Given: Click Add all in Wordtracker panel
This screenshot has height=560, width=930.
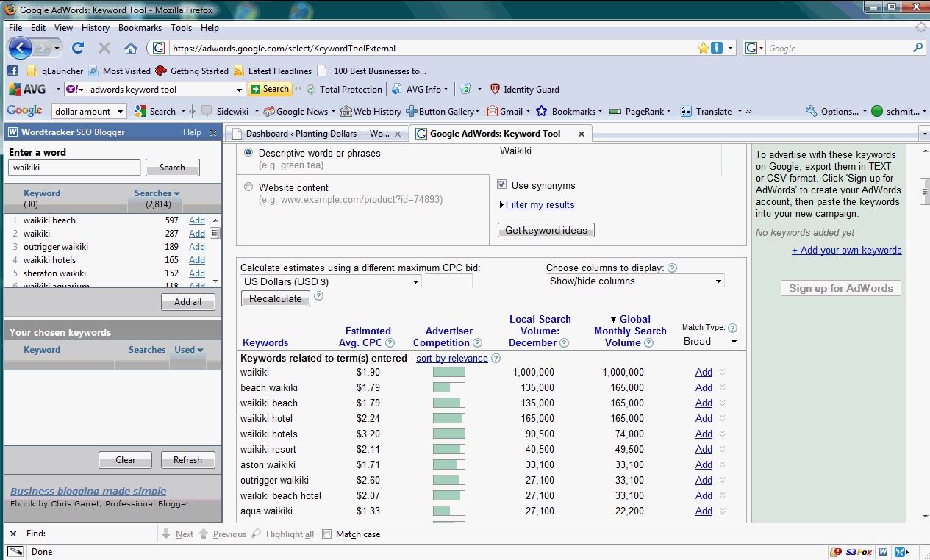Looking at the screenshot, I should click(188, 302).
